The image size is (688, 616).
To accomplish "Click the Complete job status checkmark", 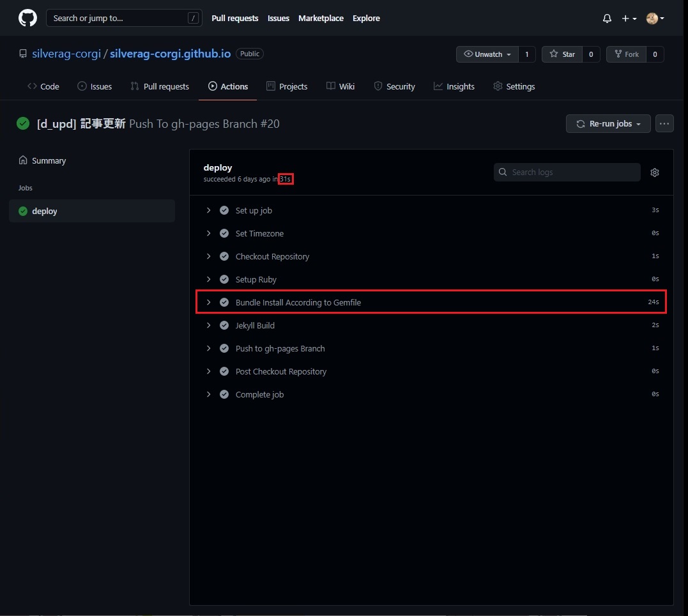I will click(224, 394).
